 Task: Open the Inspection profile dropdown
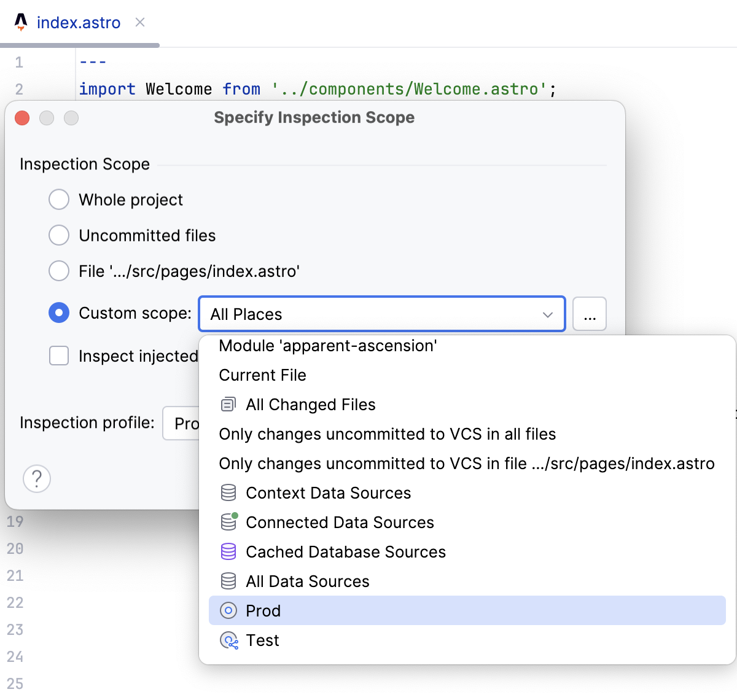pos(182,424)
